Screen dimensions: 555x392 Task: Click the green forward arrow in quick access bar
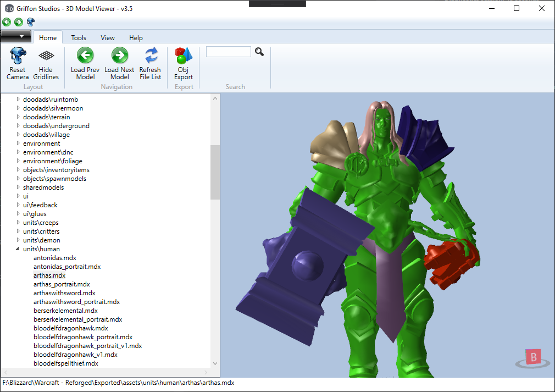pyautogui.click(x=18, y=23)
